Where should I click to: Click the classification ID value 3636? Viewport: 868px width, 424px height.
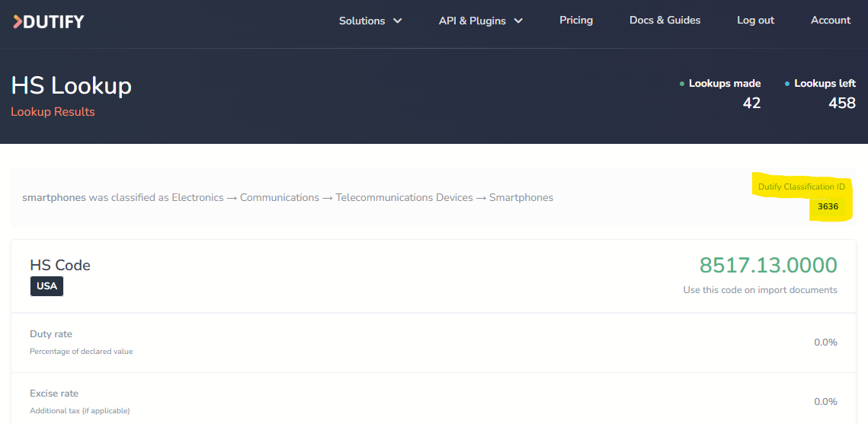828,207
